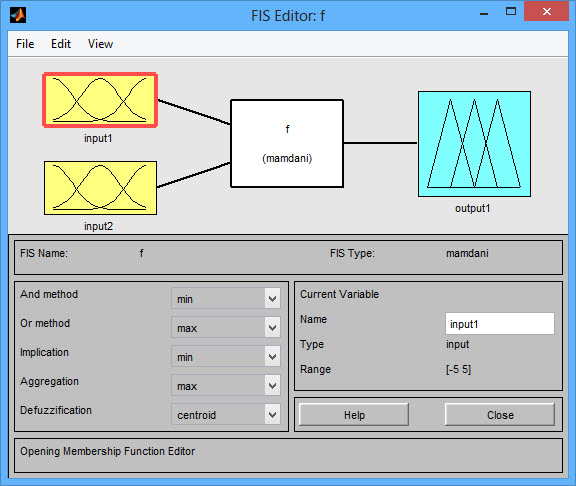
Task: Click the Name field containing input1
Action: [500, 324]
